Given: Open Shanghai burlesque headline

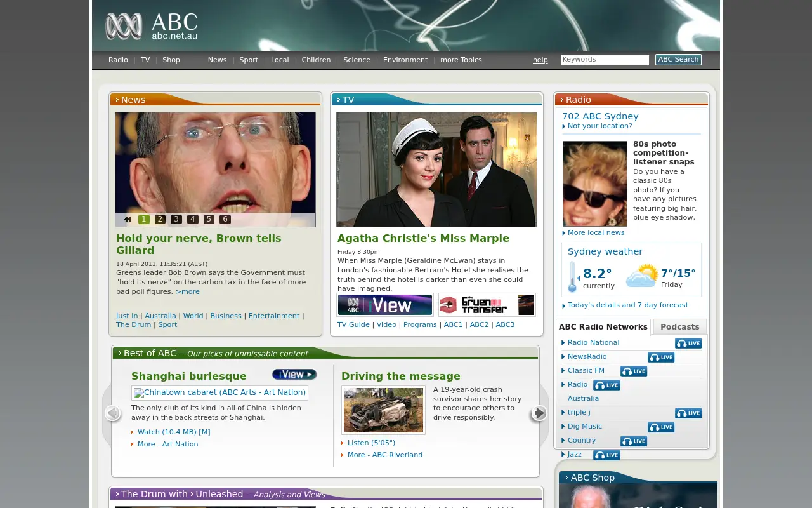Looking at the screenshot, I should coord(189,376).
